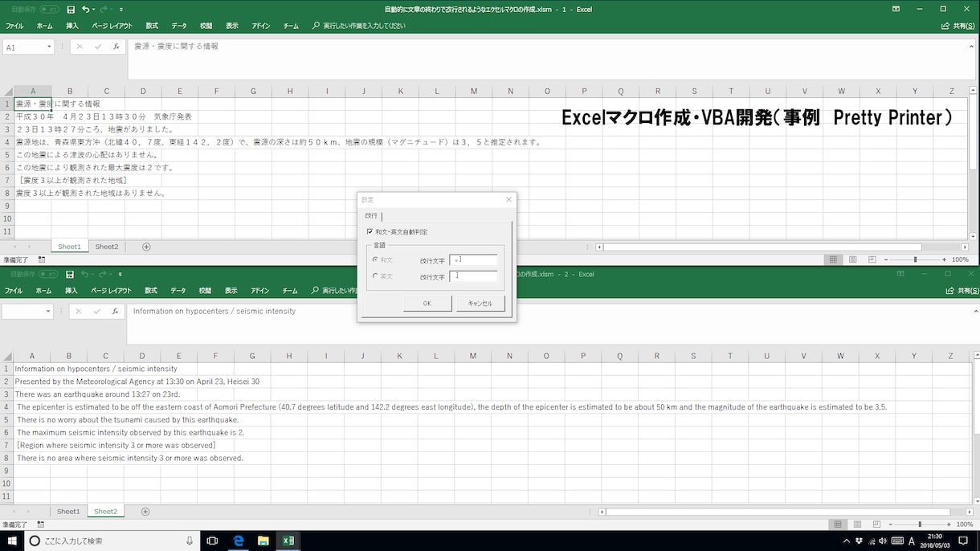Toggle AutoSave switch in top Excel window
This screenshot has width=980, height=551.
tap(49, 10)
